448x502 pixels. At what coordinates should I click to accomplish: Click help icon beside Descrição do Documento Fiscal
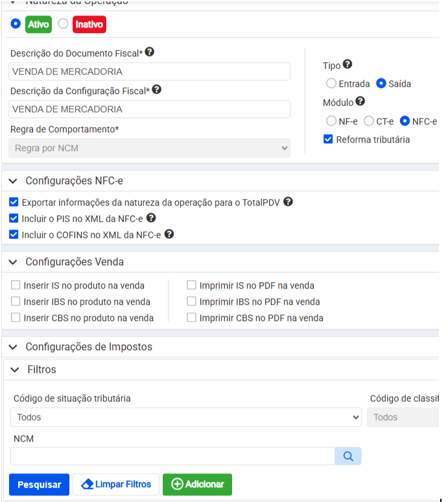pos(150,52)
